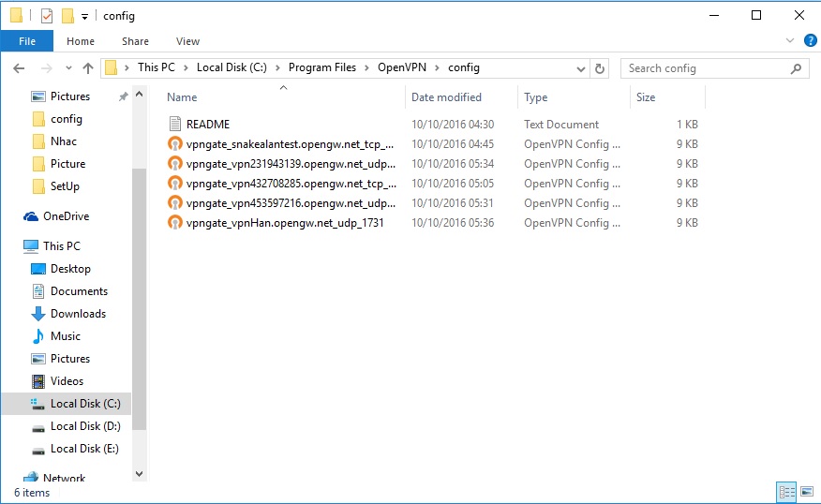Open the Picture quick access folder

click(x=59, y=164)
